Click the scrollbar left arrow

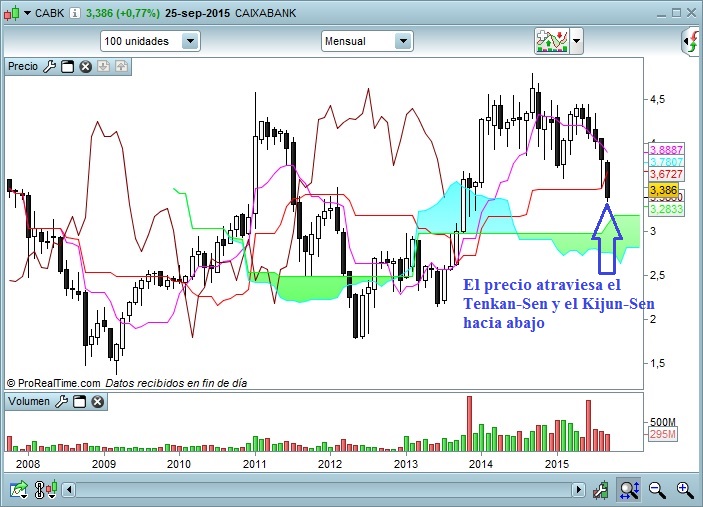click(x=69, y=490)
